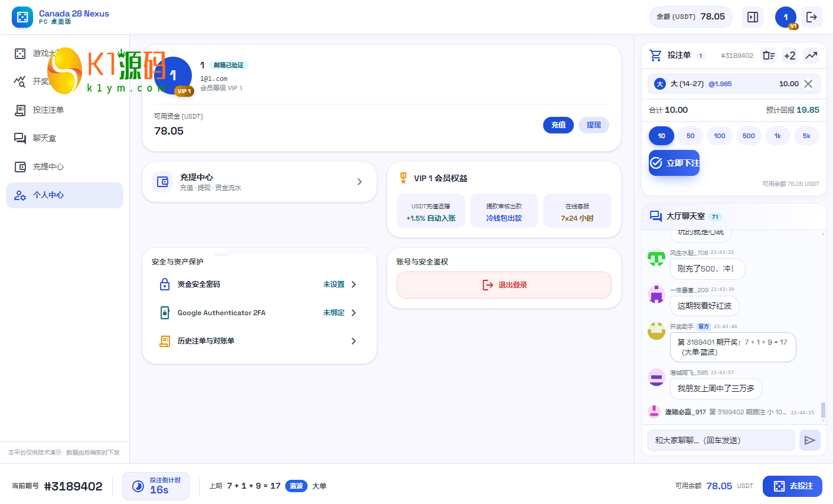Click the 第 3189401 期开奖 result message
833x504 pixels.
(x=733, y=347)
